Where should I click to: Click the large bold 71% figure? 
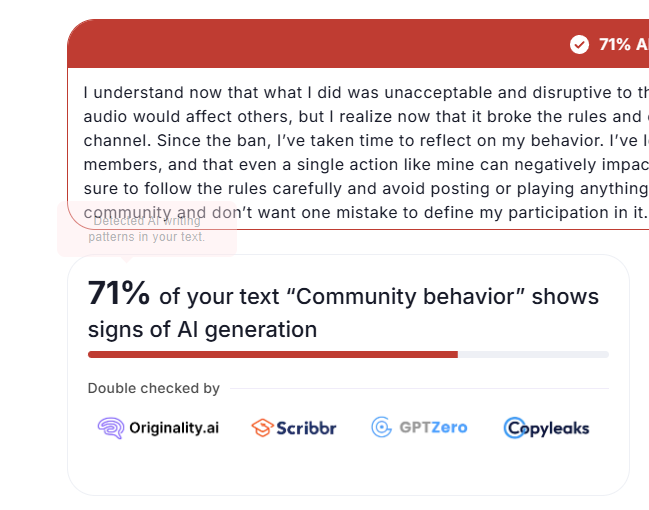(x=119, y=293)
